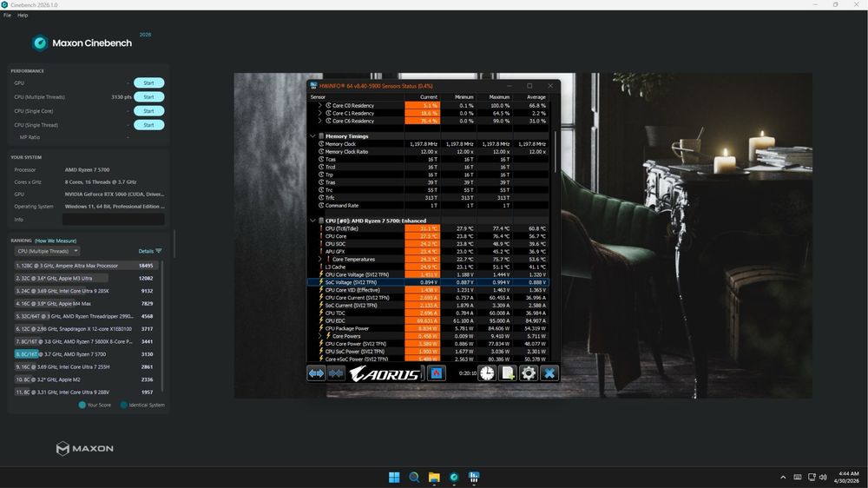Click the Maxon Cinebench logo icon

[39, 43]
